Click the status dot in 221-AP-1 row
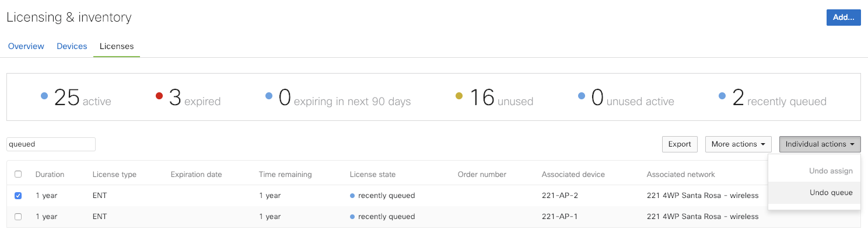The width and height of the screenshot is (868, 236). (x=352, y=217)
